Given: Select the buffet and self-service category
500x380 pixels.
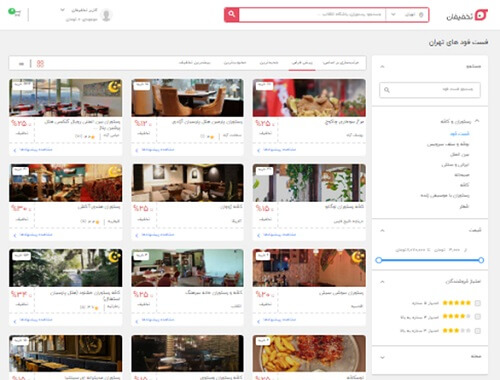Looking at the screenshot, I should pos(448,144).
